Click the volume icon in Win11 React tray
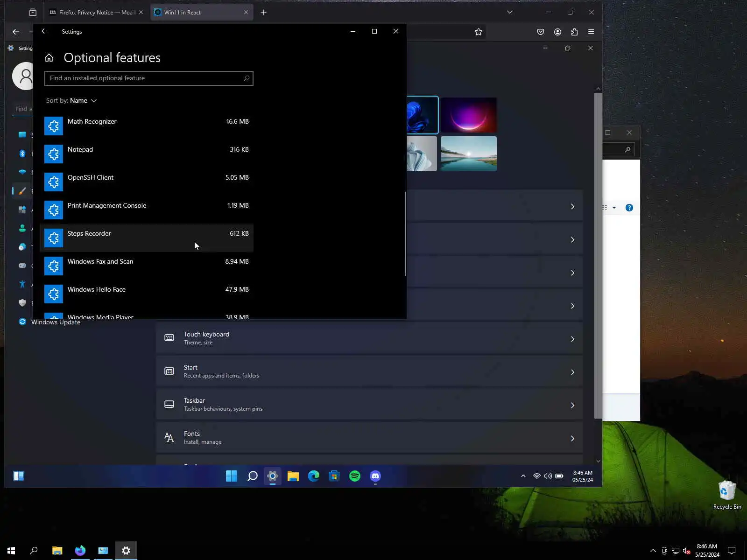747x560 pixels. point(548,476)
